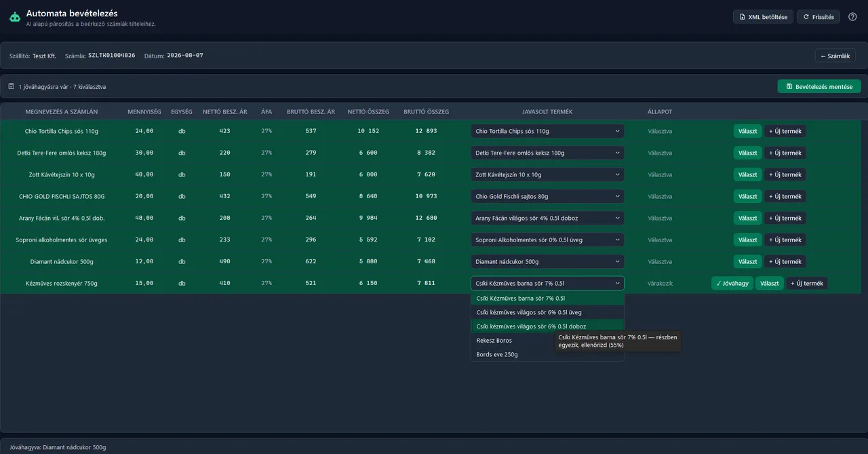Open the help question mark icon

852,17
